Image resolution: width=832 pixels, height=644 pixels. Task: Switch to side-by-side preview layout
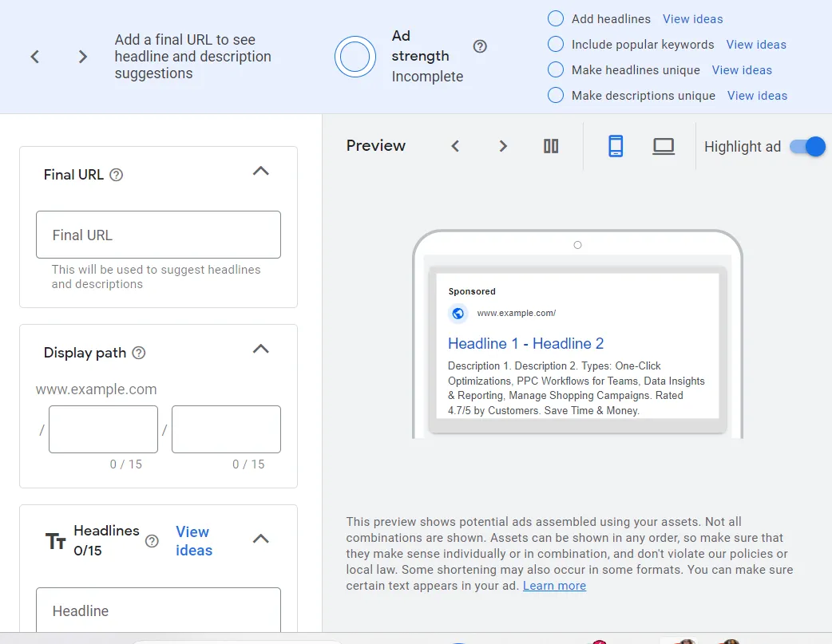point(551,146)
